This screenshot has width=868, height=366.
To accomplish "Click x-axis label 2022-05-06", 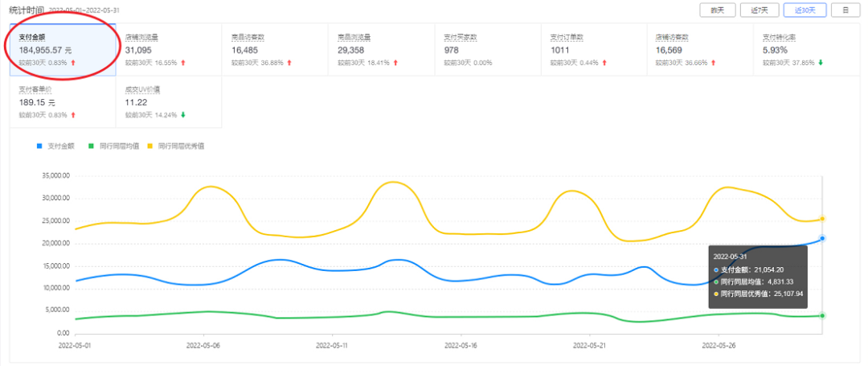I will (203, 345).
